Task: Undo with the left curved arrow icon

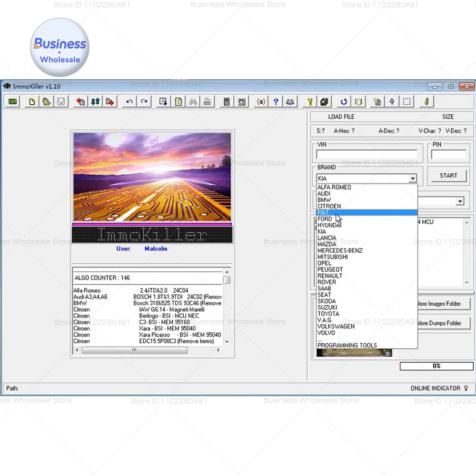Action: pyautogui.click(x=129, y=102)
